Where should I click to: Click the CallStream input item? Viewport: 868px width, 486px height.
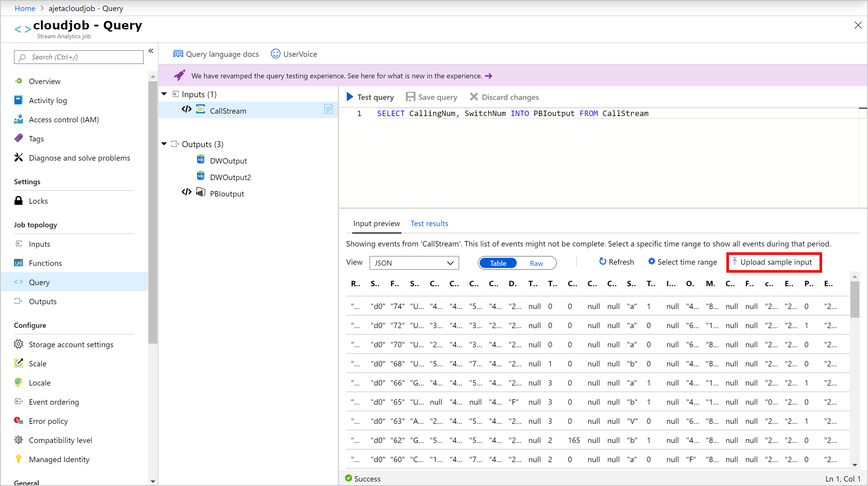pos(227,111)
